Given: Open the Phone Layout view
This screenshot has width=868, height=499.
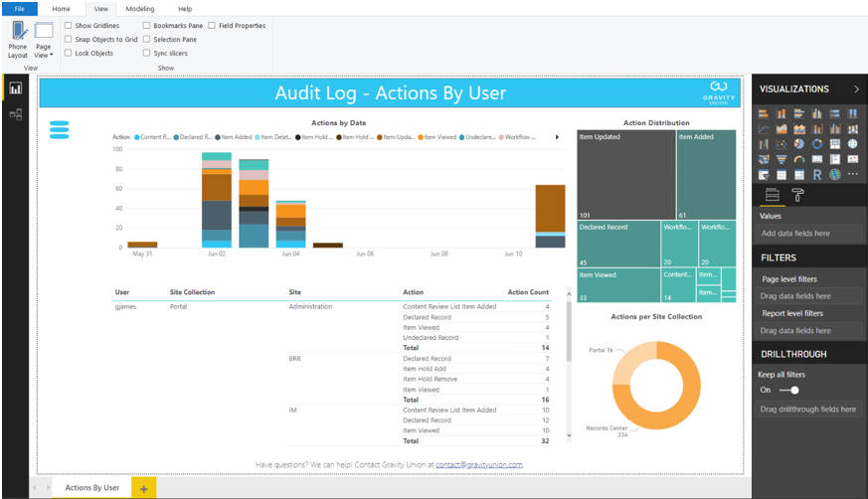Looking at the screenshot, I should [18, 40].
